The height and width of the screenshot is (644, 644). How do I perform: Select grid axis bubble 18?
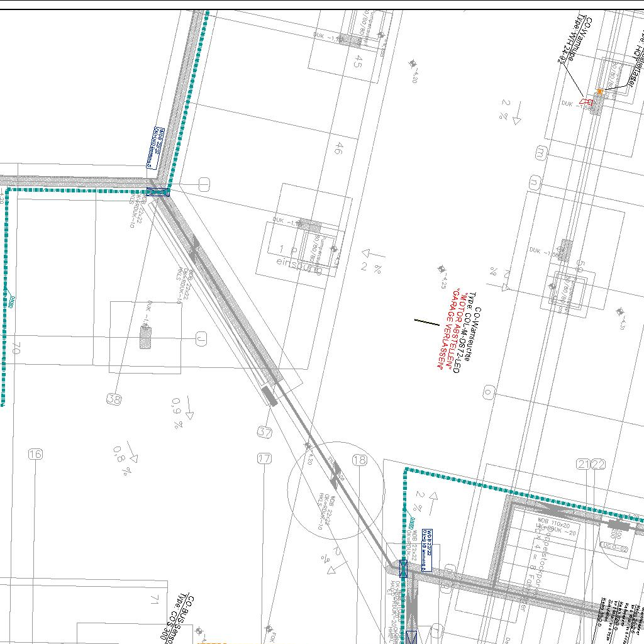pos(359,460)
